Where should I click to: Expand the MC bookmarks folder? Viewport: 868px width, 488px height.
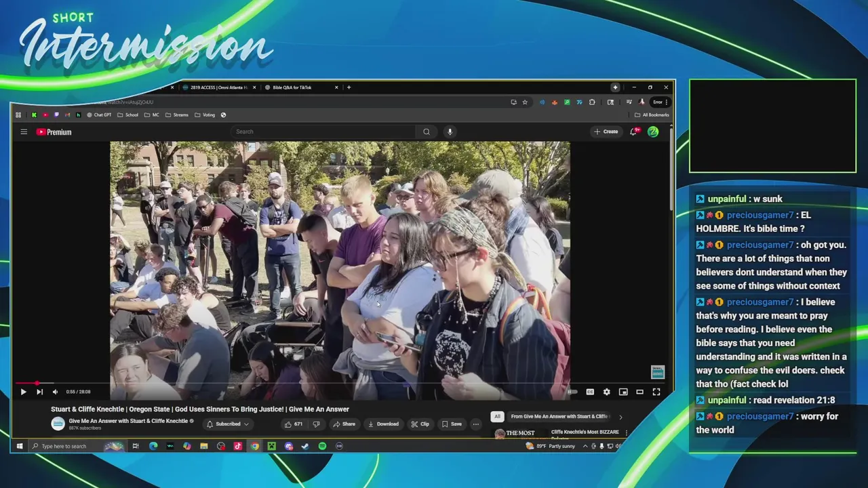click(152, 115)
